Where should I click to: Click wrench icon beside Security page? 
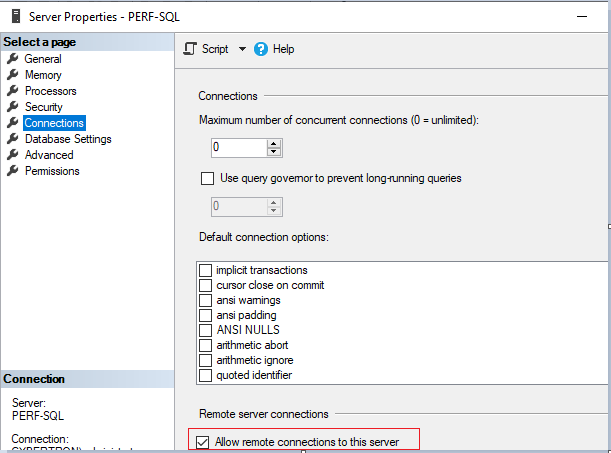[12, 107]
